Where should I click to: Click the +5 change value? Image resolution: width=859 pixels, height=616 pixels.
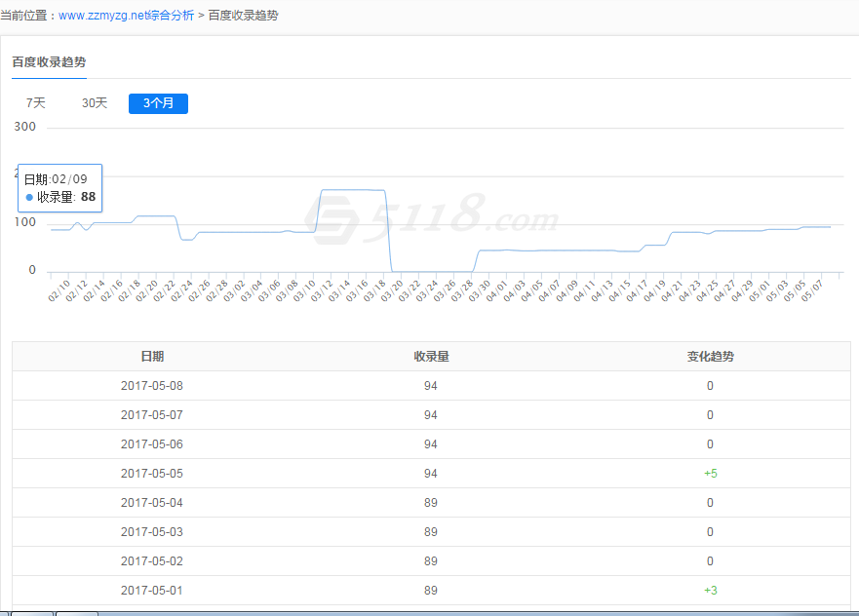[x=710, y=474]
